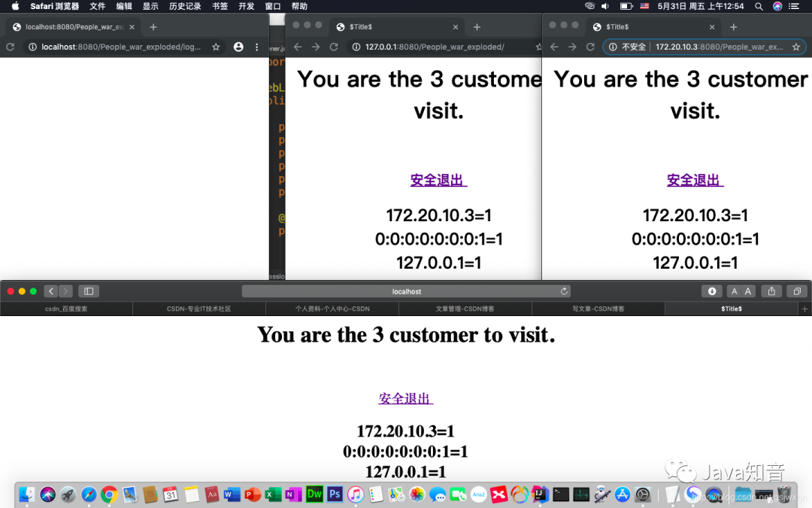This screenshot has height=508, width=812.
Task: Click 安全退出 link in 172.20.10.3 window
Action: pos(695,181)
